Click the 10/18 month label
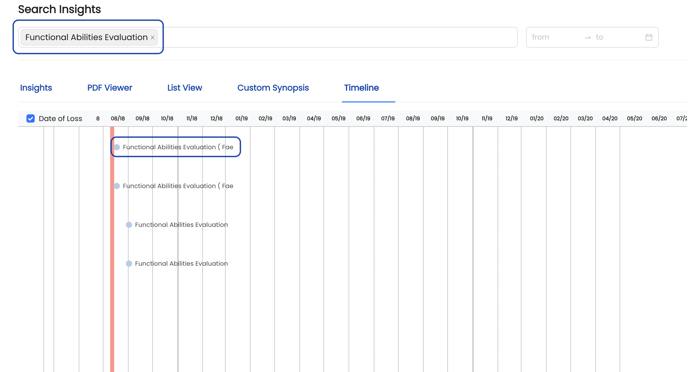 coord(167,118)
